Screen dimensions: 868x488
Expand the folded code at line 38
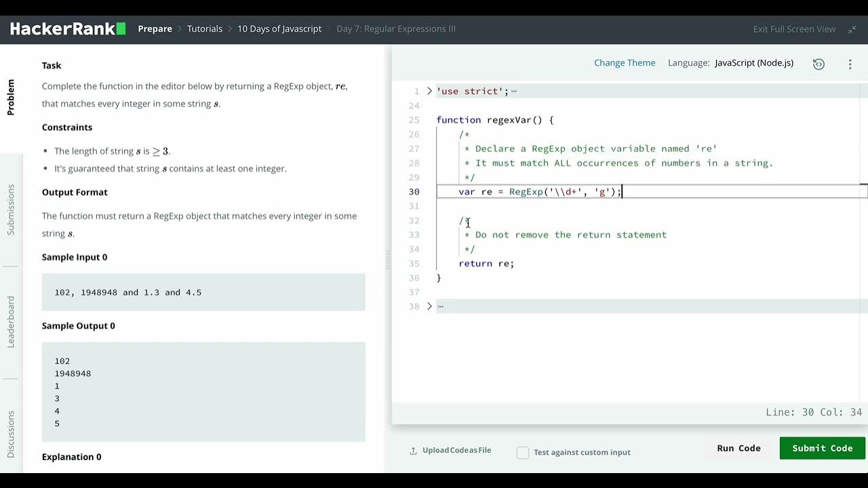tap(429, 306)
